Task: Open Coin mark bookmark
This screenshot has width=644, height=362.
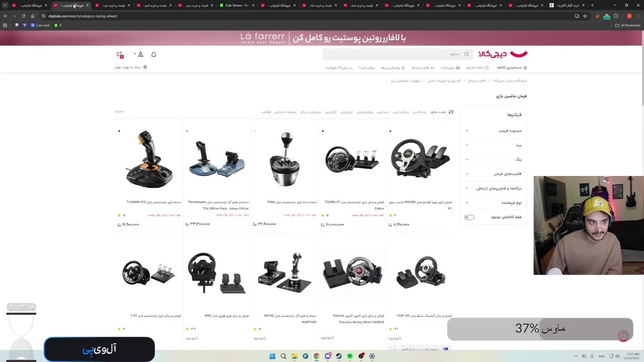Action: (41, 25)
